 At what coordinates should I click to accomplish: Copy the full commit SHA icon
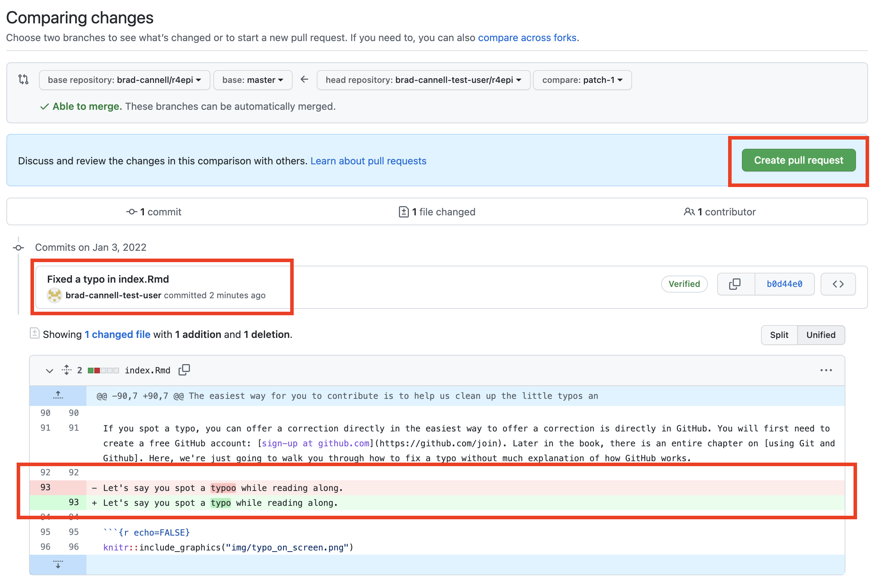[736, 284]
